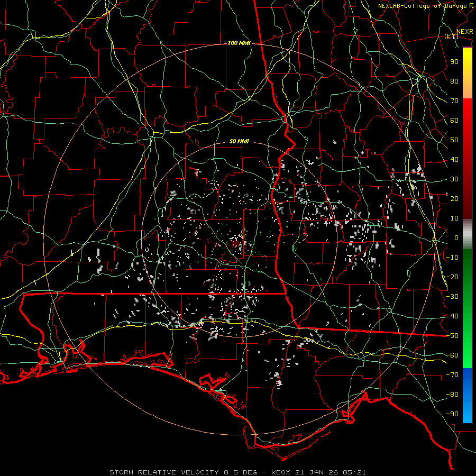
Task: Click the positive 30 scale label
Action: point(454,179)
